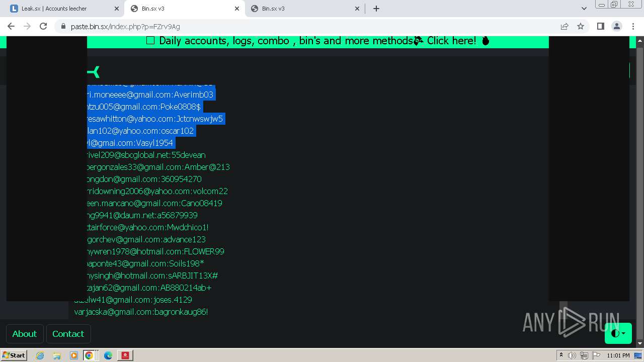Click the green Bin.sx logo

(94, 72)
